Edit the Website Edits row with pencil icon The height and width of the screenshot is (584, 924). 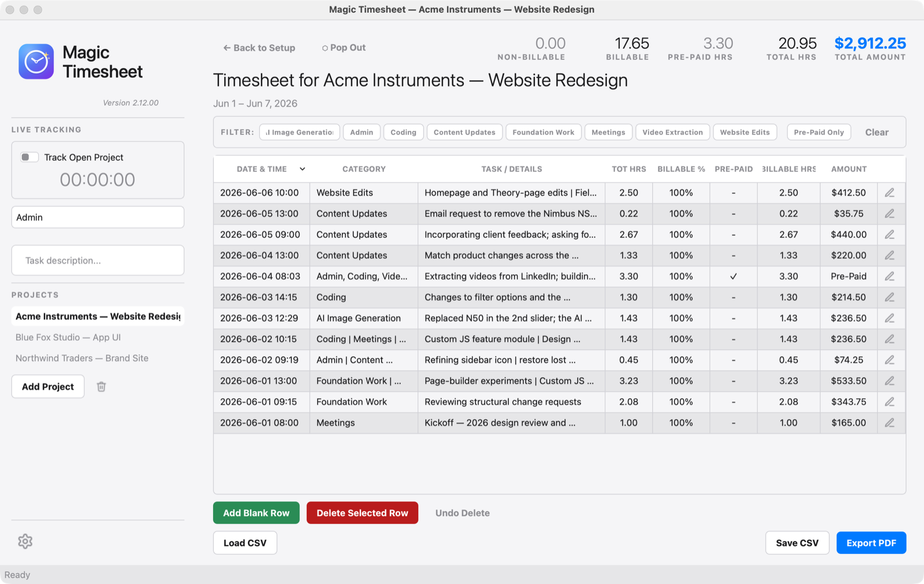(x=889, y=193)
